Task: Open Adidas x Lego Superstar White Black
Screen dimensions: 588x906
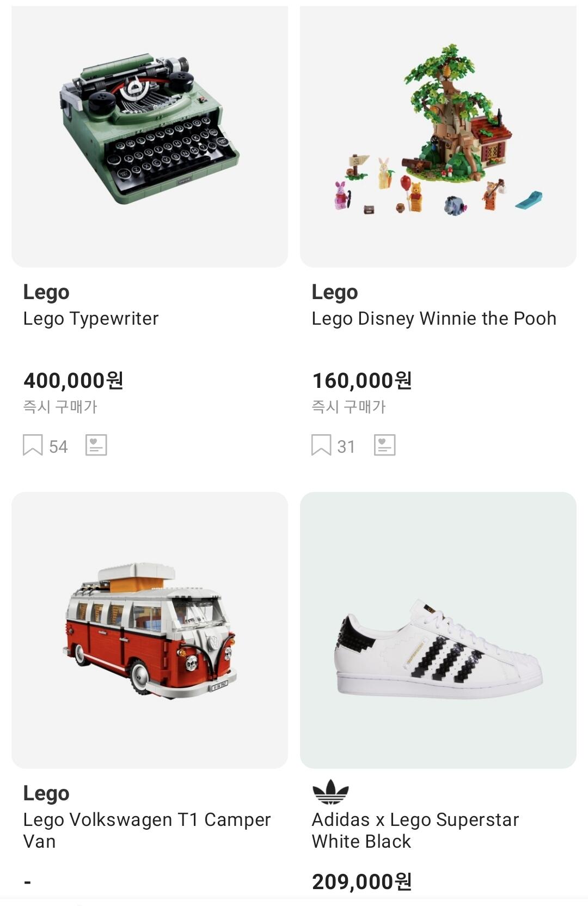Action: (x=415, y=830)
